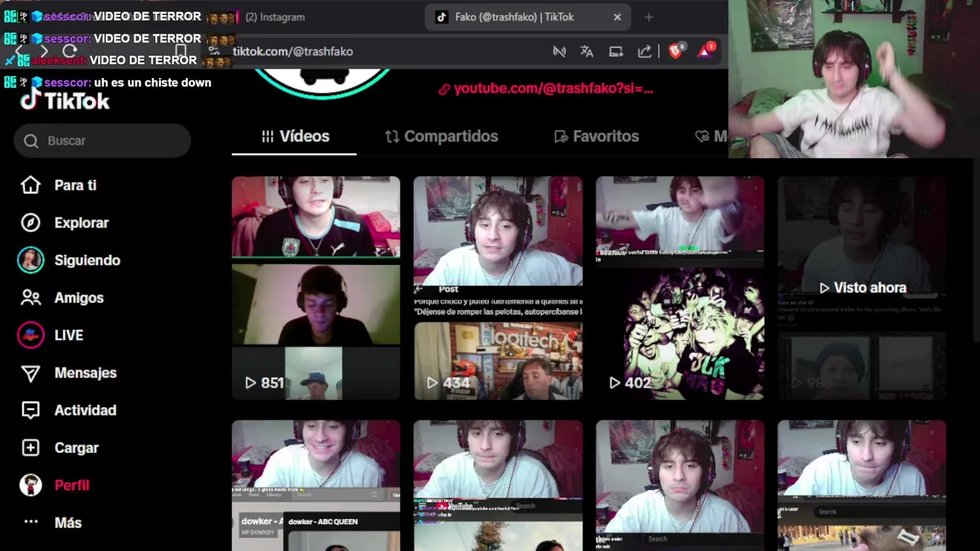Viewport: 980px width, 551px height.
Task: Click the site settings icon beside tiktok.com URL
Action: (x=214, y=51)
